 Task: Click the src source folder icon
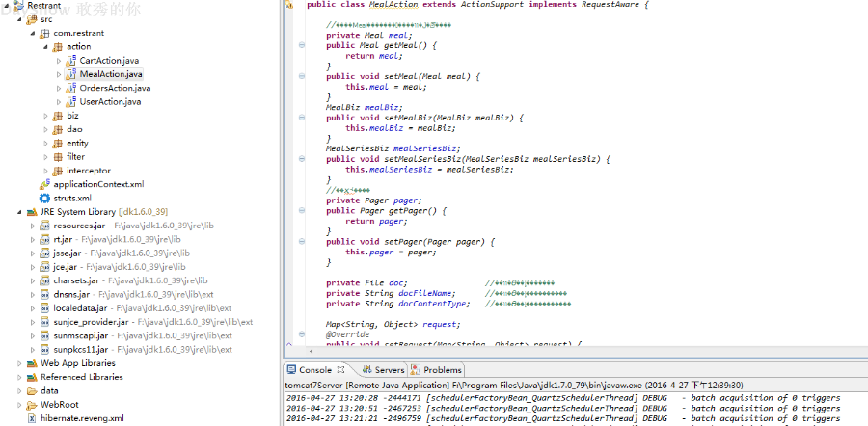(x=32, y=19)
